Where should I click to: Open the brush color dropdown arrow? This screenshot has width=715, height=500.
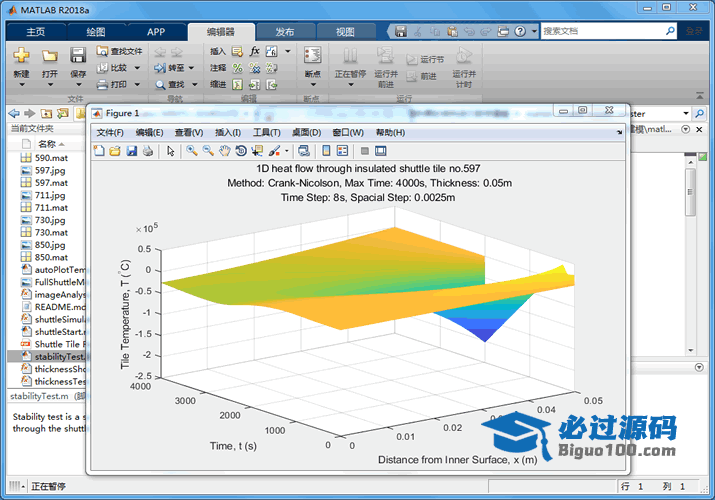pyautogui.click(x=287, y=151)
